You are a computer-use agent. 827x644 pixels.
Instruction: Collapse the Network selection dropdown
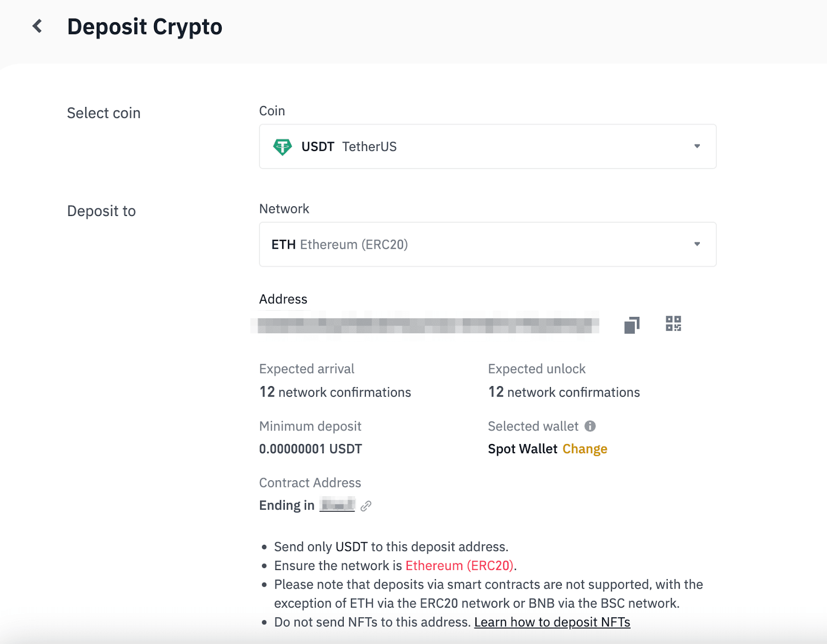pyautogui.click(x=697, y=244)
